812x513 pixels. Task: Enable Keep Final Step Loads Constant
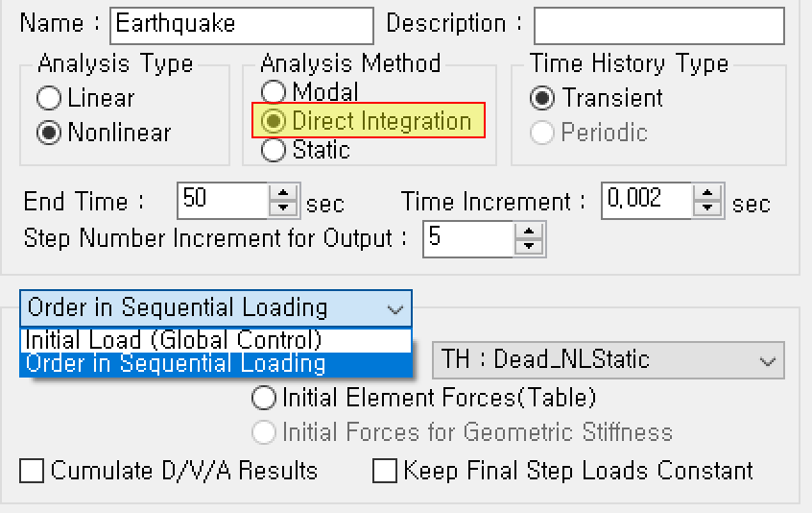click(x=385, y=471)
